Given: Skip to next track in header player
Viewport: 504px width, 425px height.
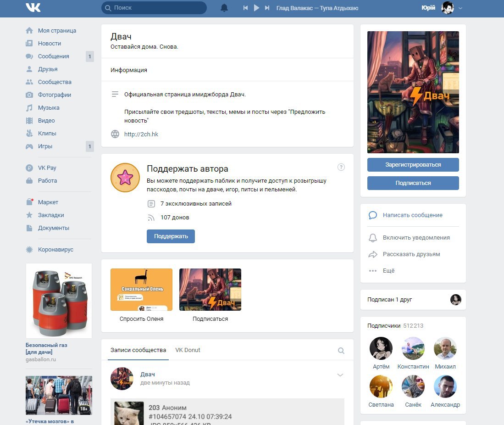Looking at the screenshot, I should (267, 8).
